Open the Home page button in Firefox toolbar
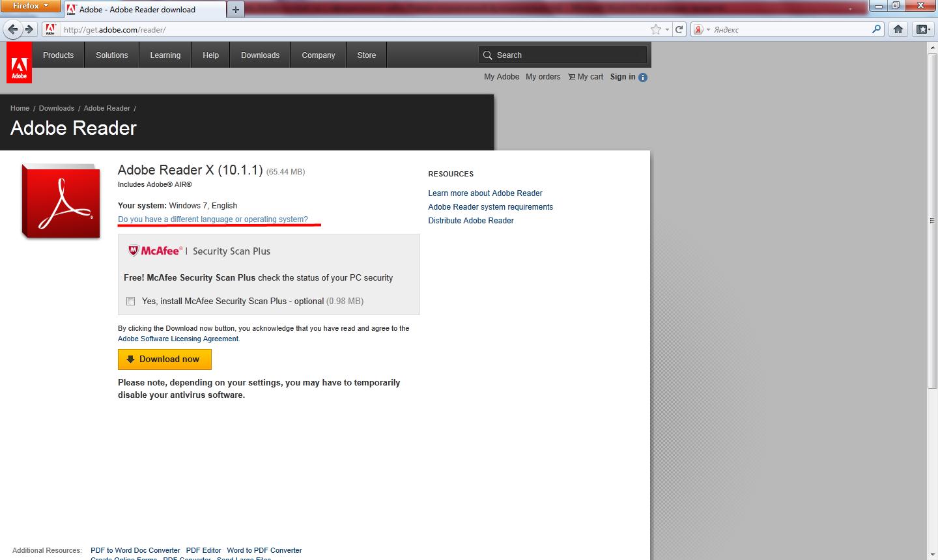 pyautogui.click(x=898, y=29)
